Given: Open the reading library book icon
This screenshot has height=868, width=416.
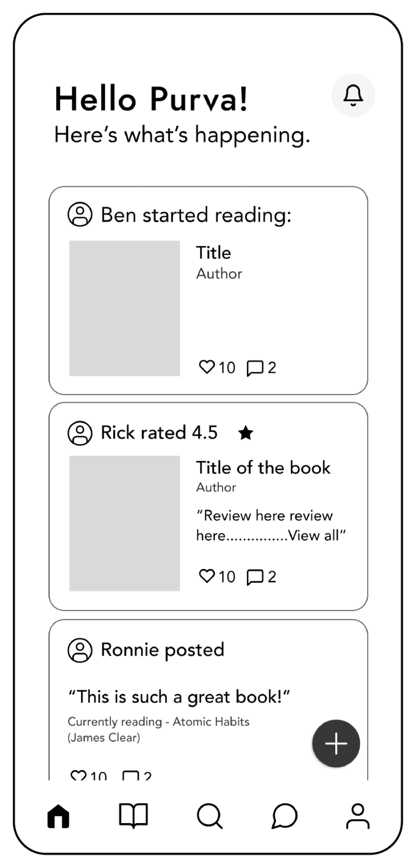Looking at the screenshot, I should pyautogui.click(x=134, y=815).
